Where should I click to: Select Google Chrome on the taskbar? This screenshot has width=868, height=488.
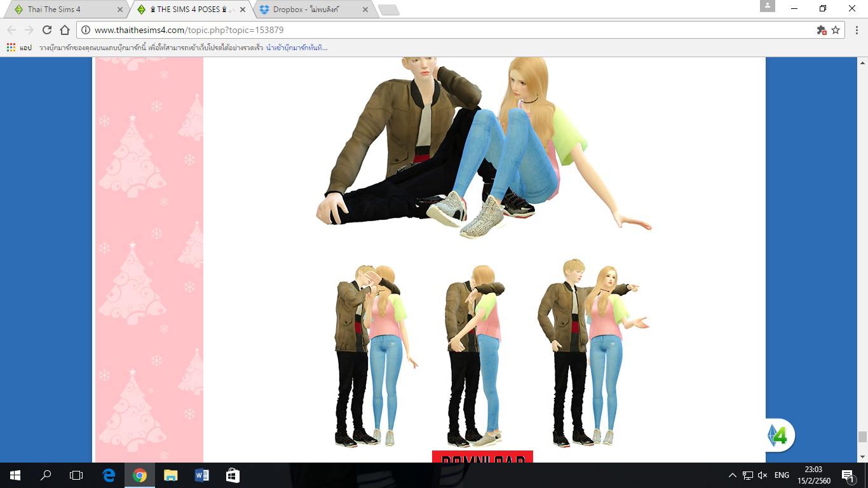click(x=140, y=475)
